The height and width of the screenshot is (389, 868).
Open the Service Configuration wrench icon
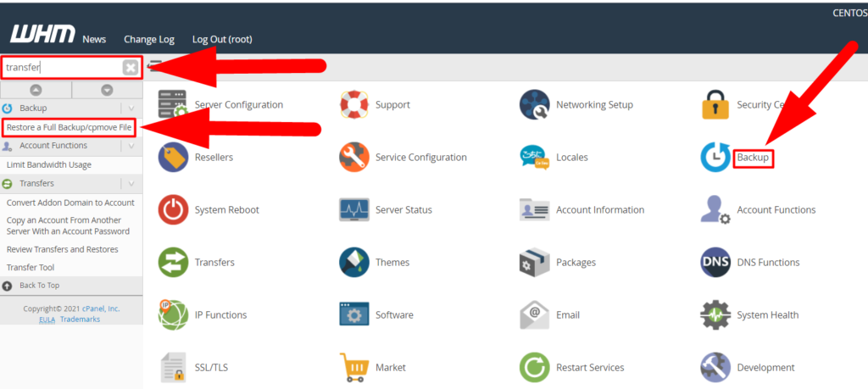pos(353,157)
